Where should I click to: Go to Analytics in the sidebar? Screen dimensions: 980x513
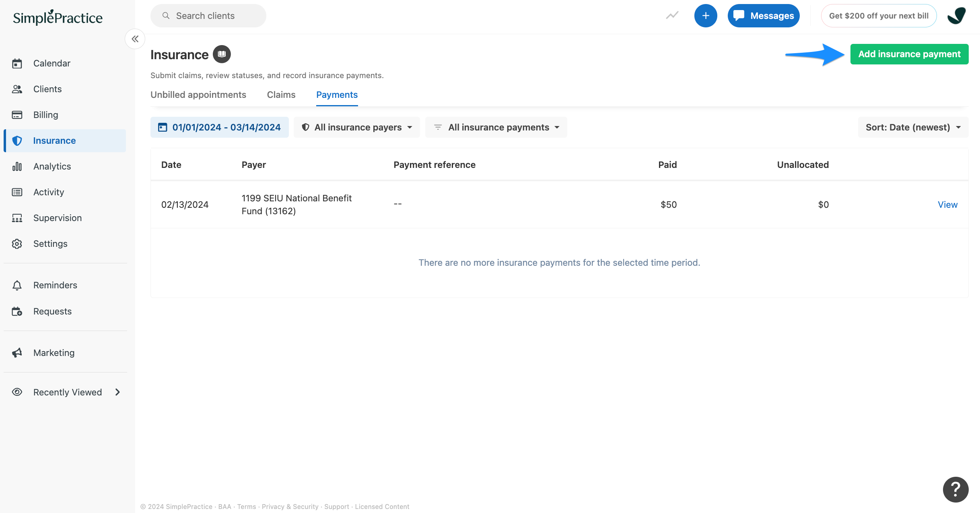coord(65,166)
